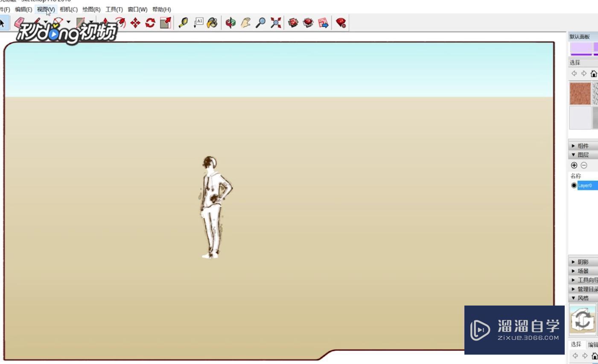Click the 默认面板 tray title
Image resolution: width=598 pixels, height=364 pixels.
click(x=580, y=37)
